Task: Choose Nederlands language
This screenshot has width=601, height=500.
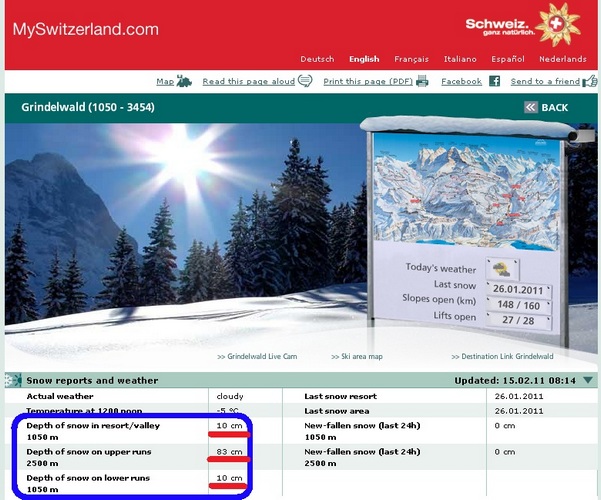Action: coord(563,59)
